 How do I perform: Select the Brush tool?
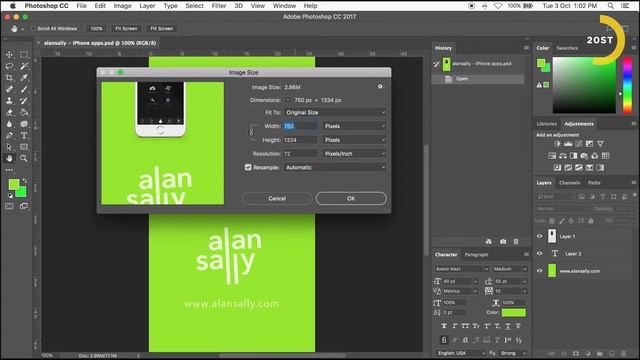(24, 89)
